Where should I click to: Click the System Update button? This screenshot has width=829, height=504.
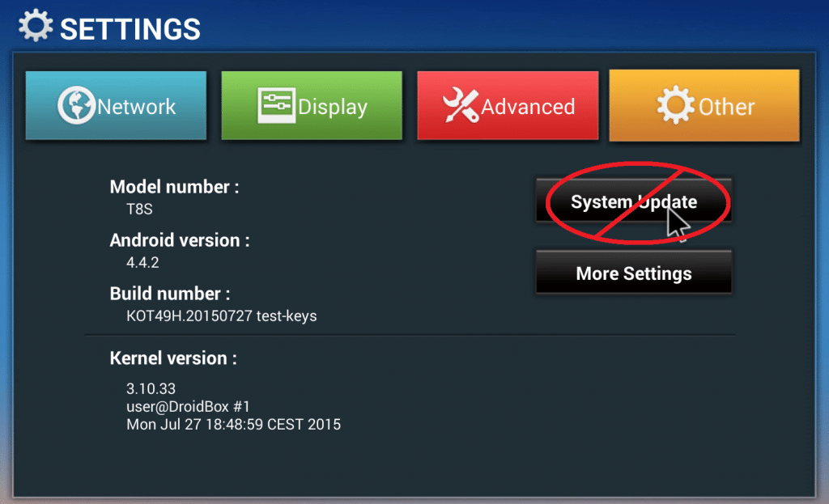coord(634,201)
